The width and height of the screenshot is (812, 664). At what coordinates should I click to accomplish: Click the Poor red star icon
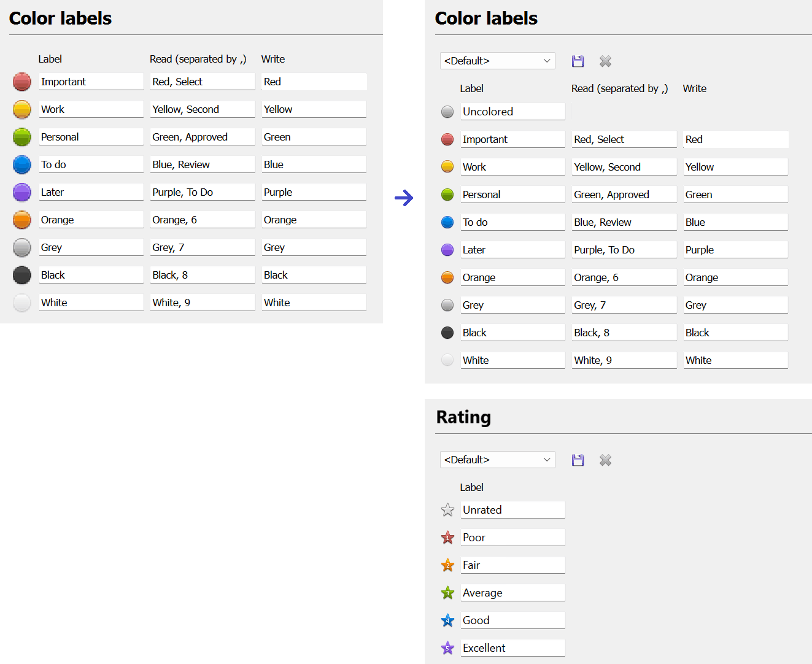point(447,537)
